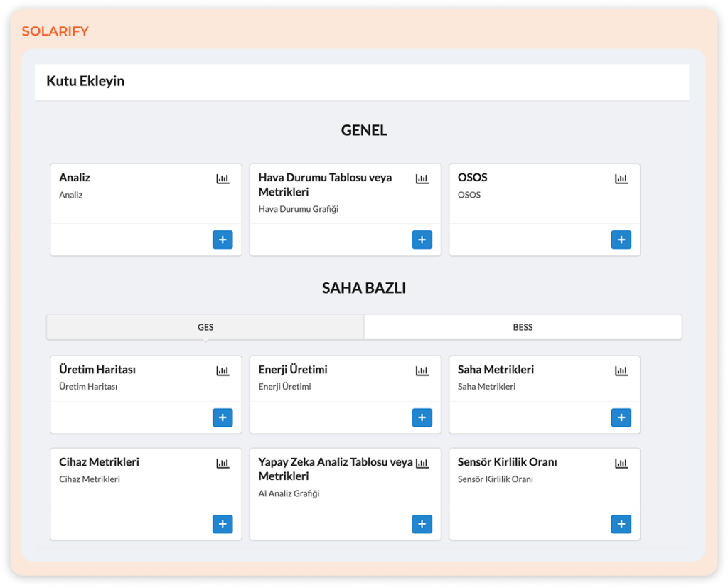Click the chart icon on Cihaz Metrikleri card
Viewport: 728px width, 588px height.
click(223, 463)
